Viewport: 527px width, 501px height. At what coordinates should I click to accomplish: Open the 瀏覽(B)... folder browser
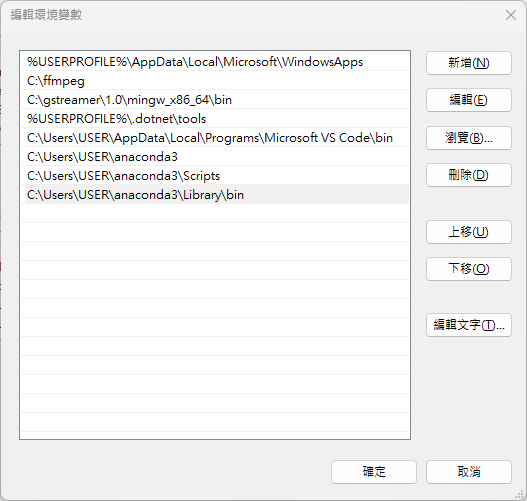pos(469,138)
